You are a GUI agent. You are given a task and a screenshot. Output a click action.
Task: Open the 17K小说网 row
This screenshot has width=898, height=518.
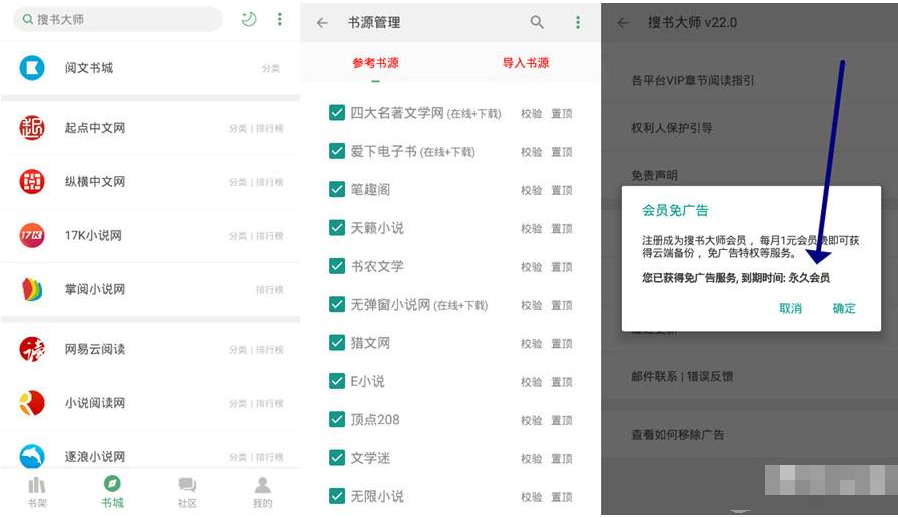click(x=150, y=236)
